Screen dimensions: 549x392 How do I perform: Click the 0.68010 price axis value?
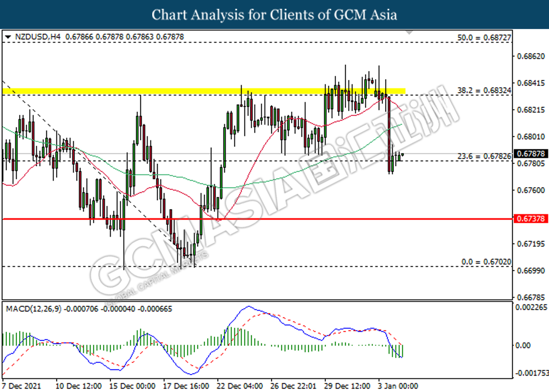pos(531,137)
